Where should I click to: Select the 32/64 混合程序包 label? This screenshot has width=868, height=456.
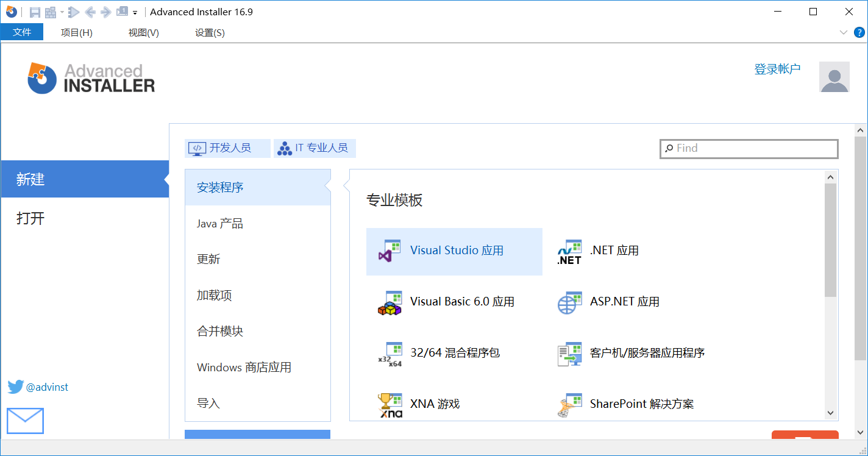click(455, 352)
